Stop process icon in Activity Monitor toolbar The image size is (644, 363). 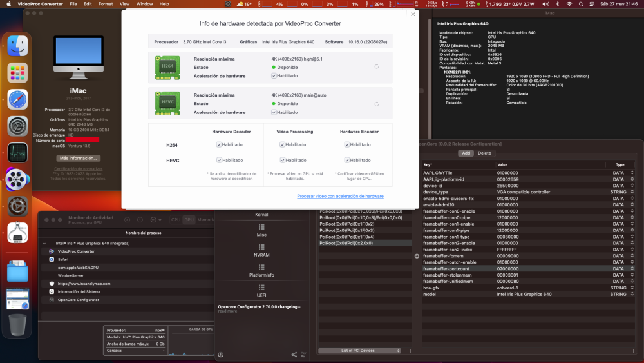[128, 220]
